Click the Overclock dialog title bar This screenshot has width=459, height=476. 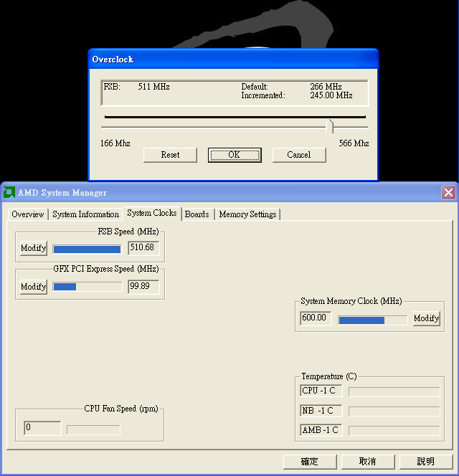[x=233, y=59]
